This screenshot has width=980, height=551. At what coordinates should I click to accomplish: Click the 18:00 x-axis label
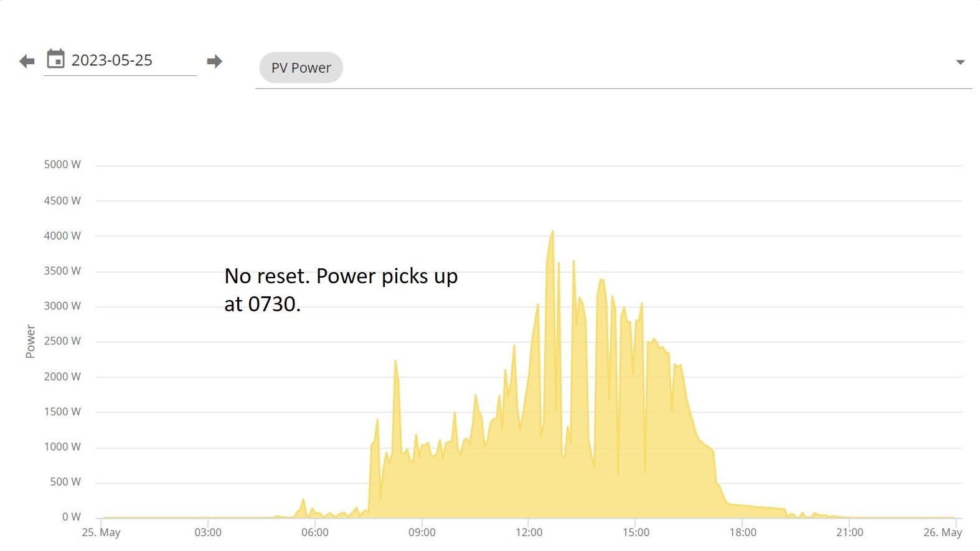coord(743,532)
